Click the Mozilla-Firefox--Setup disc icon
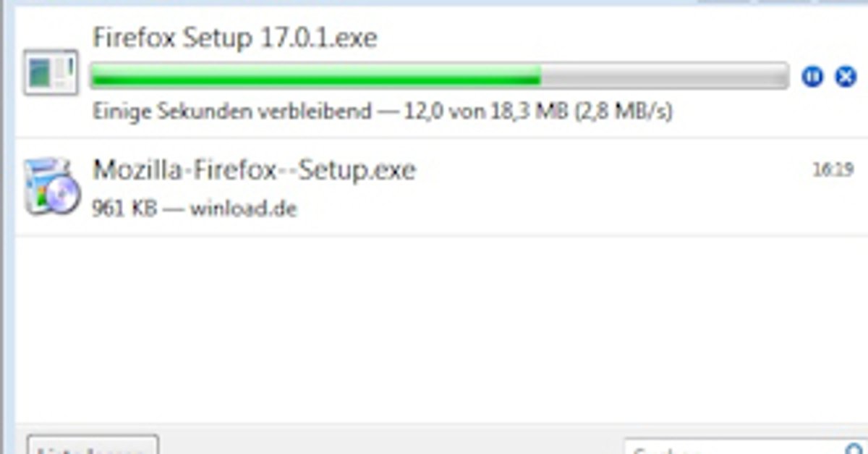 [x=51, y=188]
